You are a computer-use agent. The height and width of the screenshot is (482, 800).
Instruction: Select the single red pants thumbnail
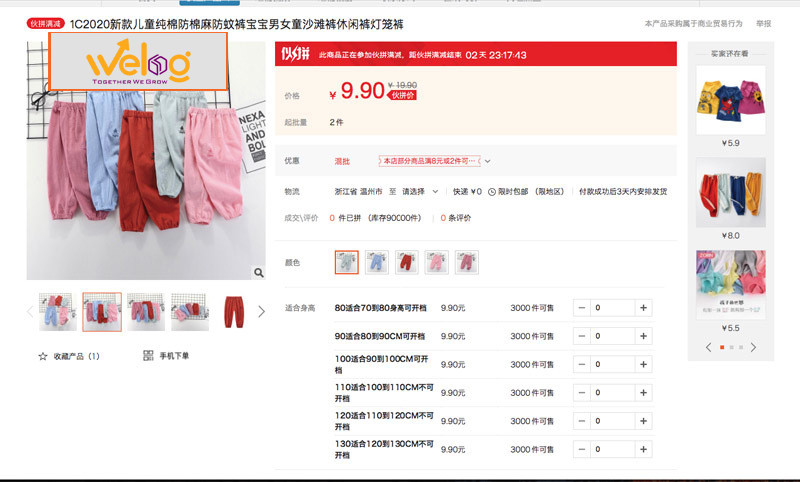234,312
